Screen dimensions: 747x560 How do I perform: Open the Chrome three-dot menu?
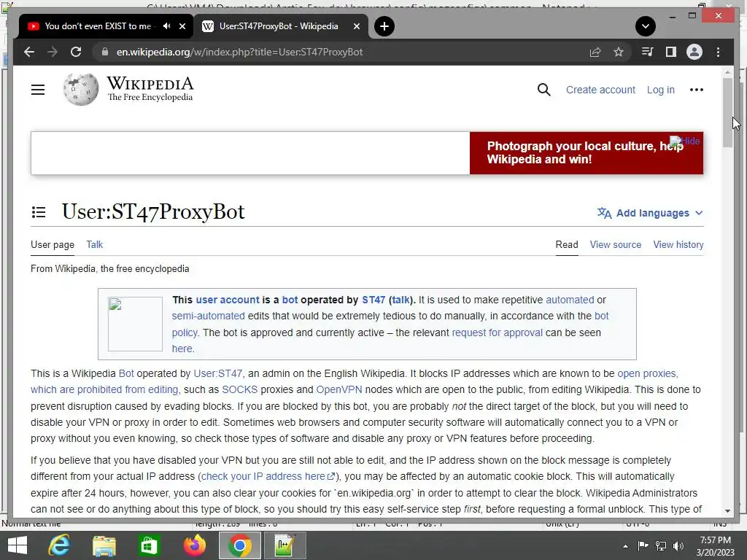(718, 52)
